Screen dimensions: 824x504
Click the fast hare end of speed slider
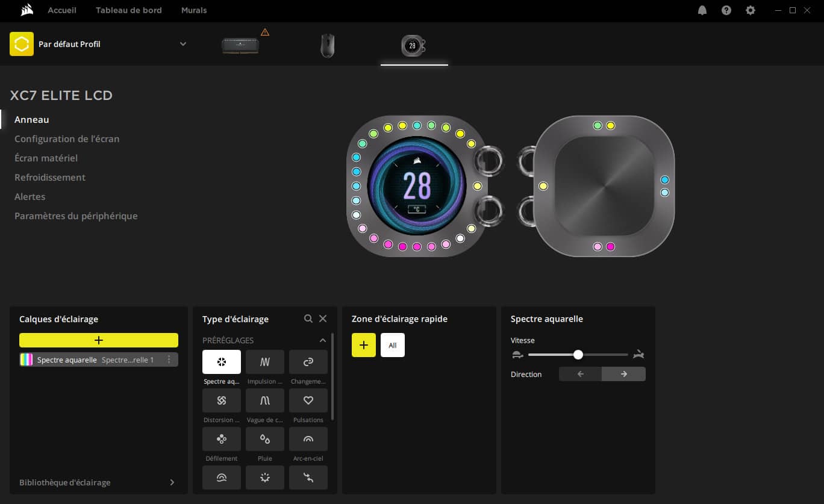[638, 355]
